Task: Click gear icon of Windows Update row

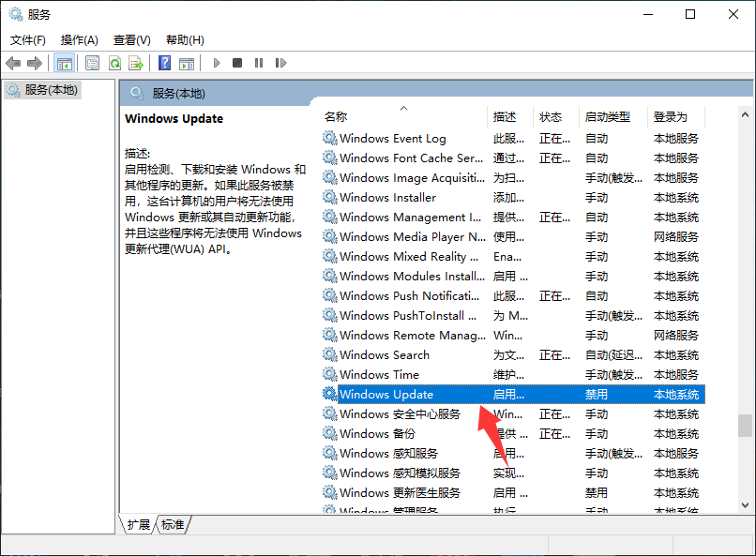Action: coord(330,394)
